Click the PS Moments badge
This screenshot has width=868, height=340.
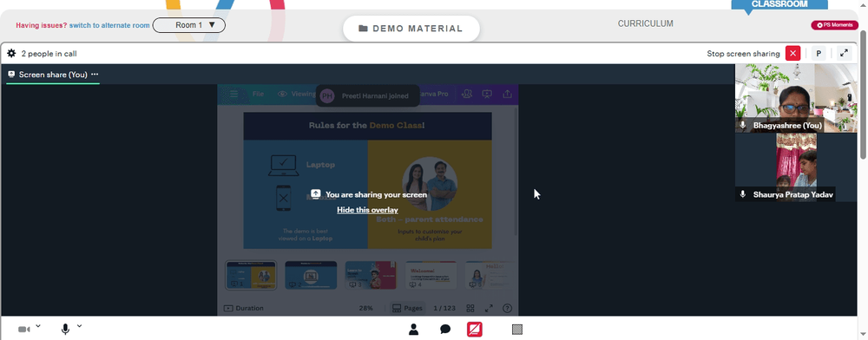point(835,25)
